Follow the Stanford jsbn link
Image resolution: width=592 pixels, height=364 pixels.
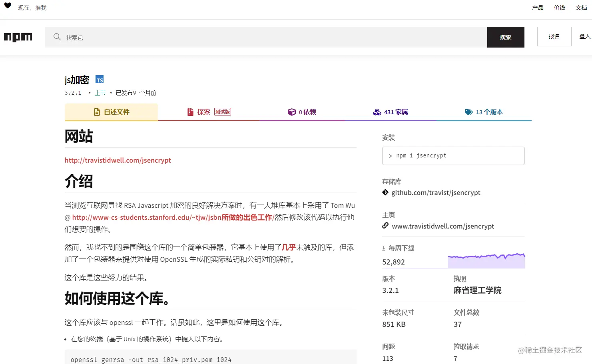[x=172, y=217]
